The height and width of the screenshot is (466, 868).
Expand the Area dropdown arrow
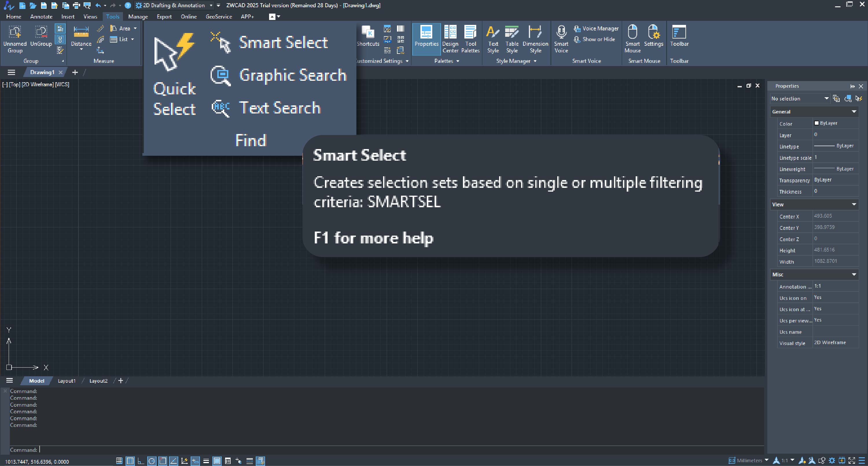click(x=135, y=28)
